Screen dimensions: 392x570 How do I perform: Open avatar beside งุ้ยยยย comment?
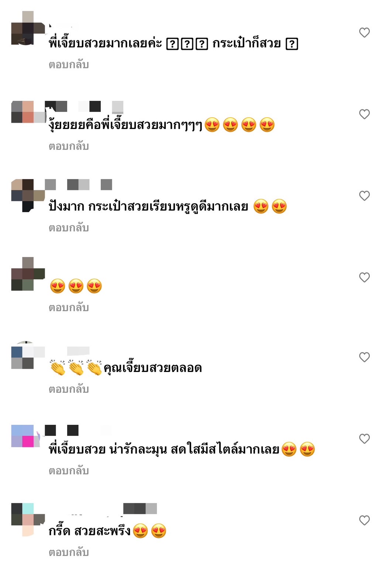[28, 112]
